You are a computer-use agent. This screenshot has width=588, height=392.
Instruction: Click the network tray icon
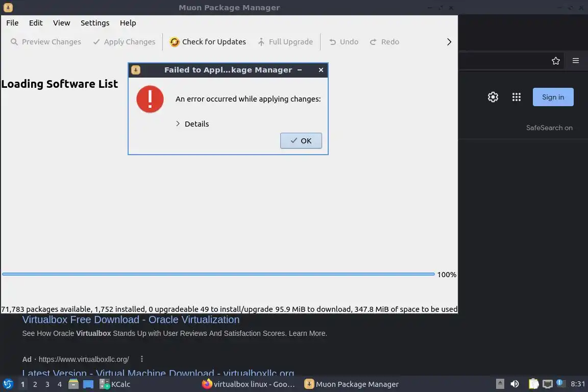(548, 384)
